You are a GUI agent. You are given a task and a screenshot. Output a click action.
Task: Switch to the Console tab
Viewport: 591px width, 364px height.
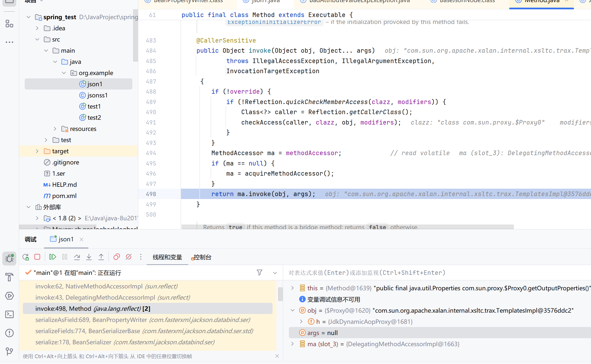coord(202,257)
